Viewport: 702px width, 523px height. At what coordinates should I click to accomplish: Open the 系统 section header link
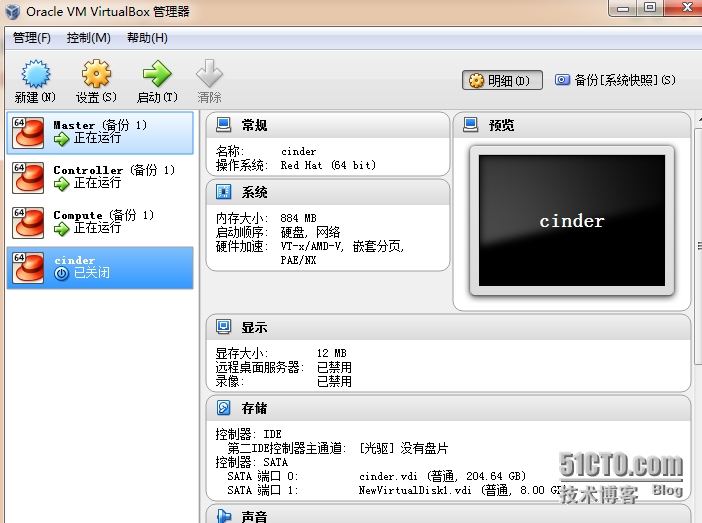254,192
